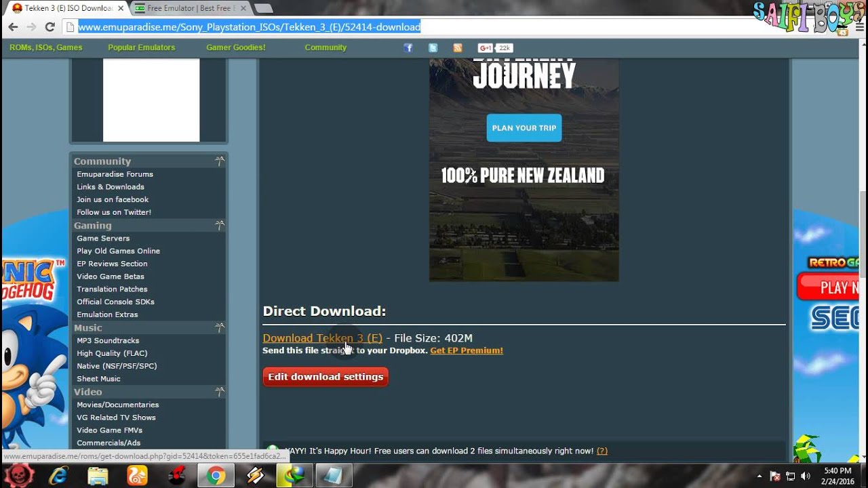
Task: Click the Happy Hour (?) help link
Action: [602, 451]
